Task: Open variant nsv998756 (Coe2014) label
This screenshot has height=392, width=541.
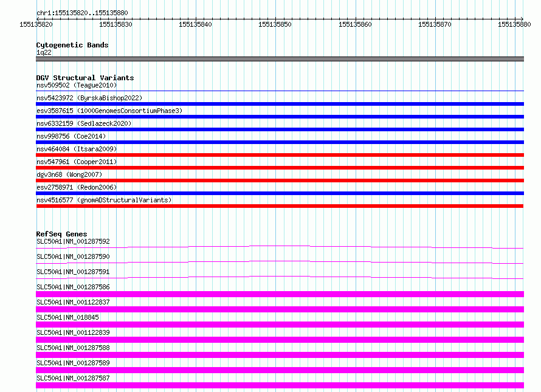Action: (x=71, y=136)
